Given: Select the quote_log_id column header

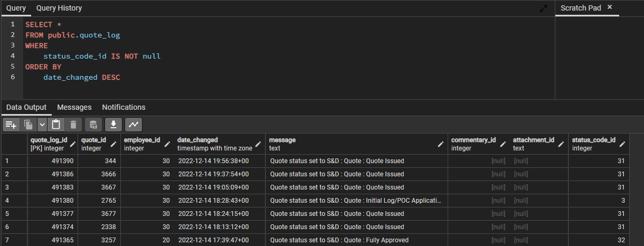Looking at the screenshot, I should click(52, 144).
